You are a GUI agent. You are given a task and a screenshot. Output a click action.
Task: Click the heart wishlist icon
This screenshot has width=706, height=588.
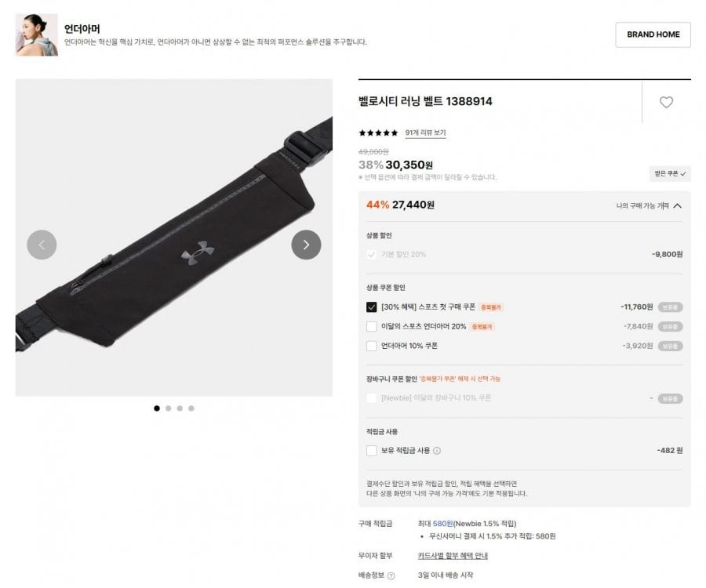click(666, 102)
